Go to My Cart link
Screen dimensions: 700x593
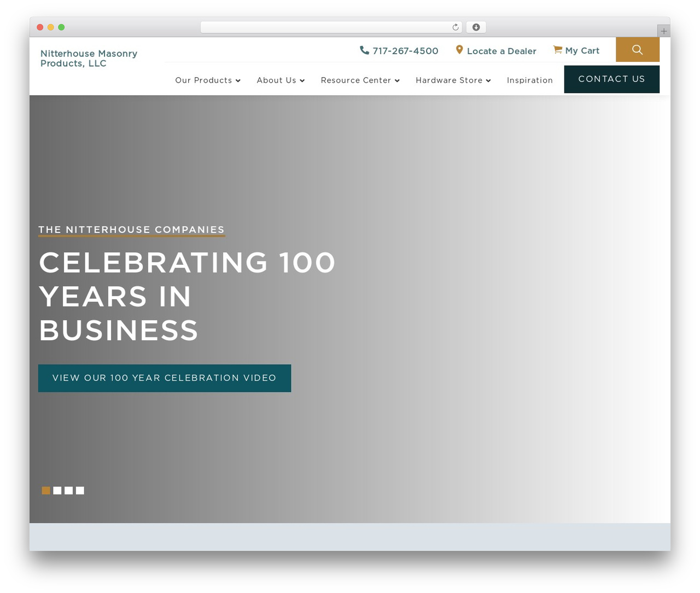click(582, 51)
